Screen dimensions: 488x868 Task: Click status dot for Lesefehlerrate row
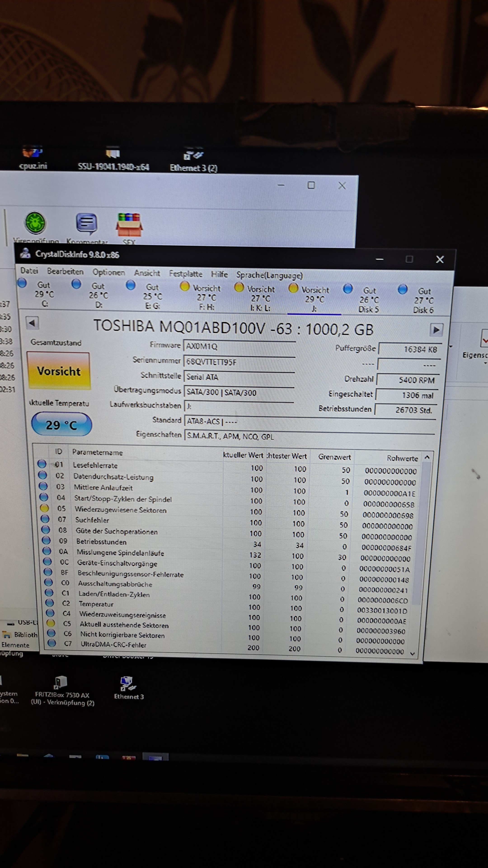(42, 464)
